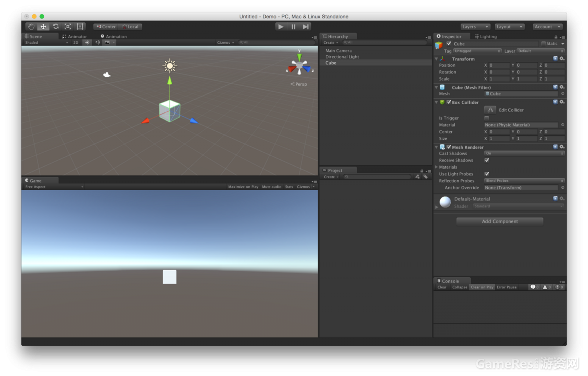Switch to the Lighting tab
Screen dimensions: 588x376
[485, 36]
